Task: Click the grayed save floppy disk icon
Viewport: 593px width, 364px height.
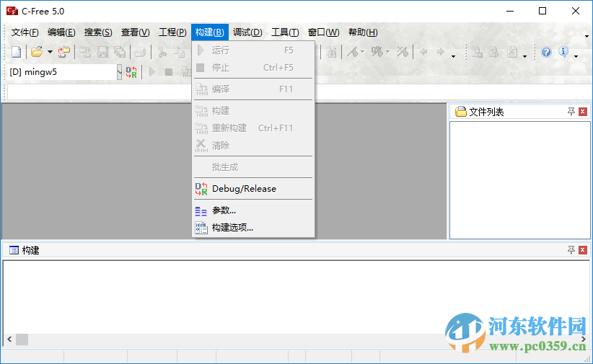Action: 102,52
